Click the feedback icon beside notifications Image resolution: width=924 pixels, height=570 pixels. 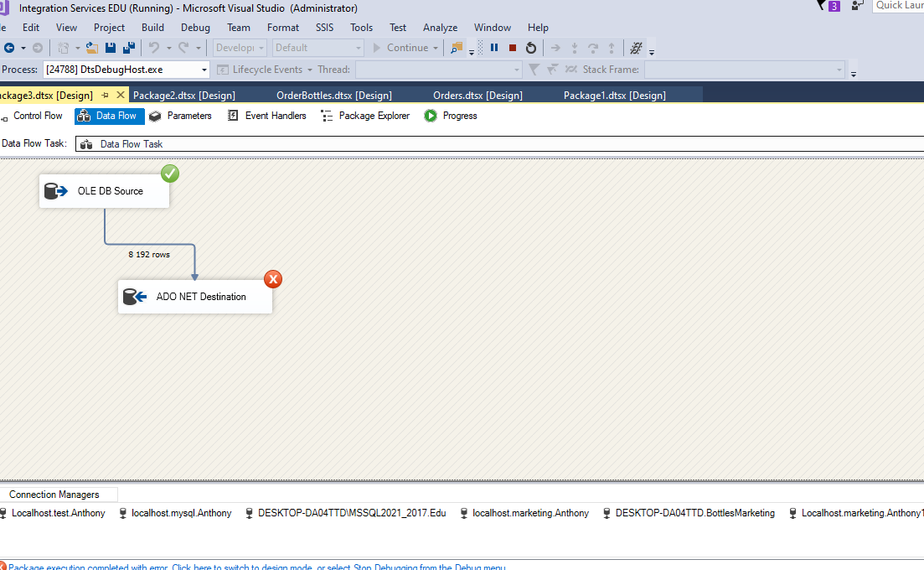pyautogui.click(x=857, y=5)
